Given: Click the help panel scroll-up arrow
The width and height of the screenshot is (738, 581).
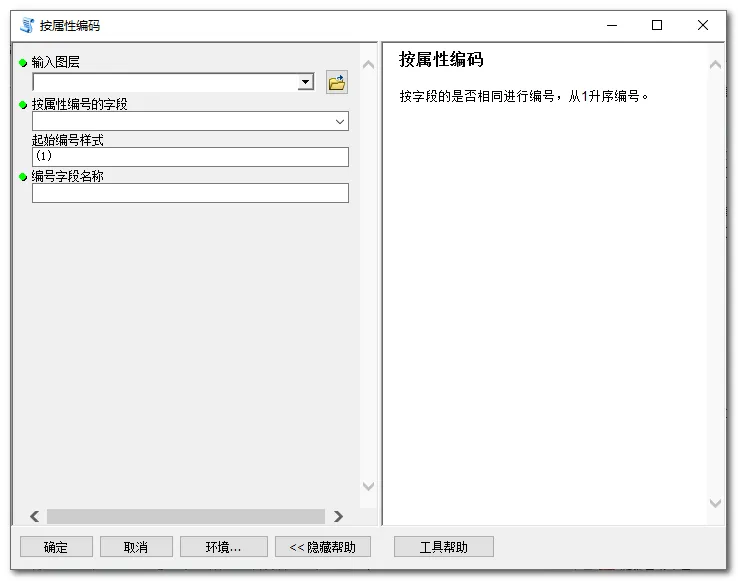Looking at the screenshot, I should click(x=715, y=65).
